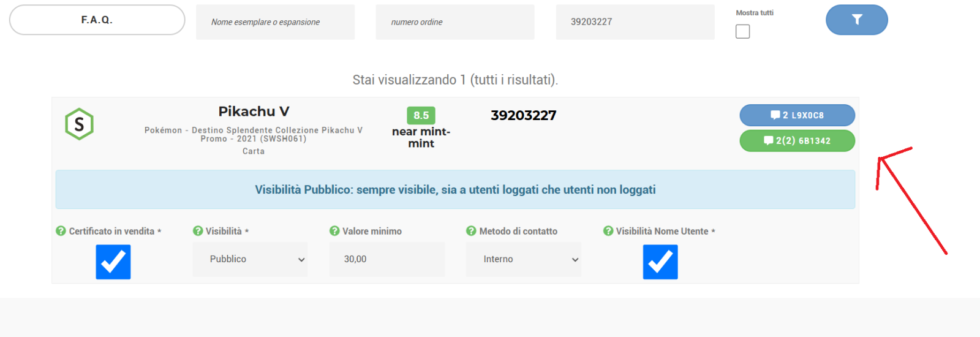Screen dimensions: 980x337
Task: Uncheck the Visibilità Nome Utente checkbox
Action: point(660,262)
